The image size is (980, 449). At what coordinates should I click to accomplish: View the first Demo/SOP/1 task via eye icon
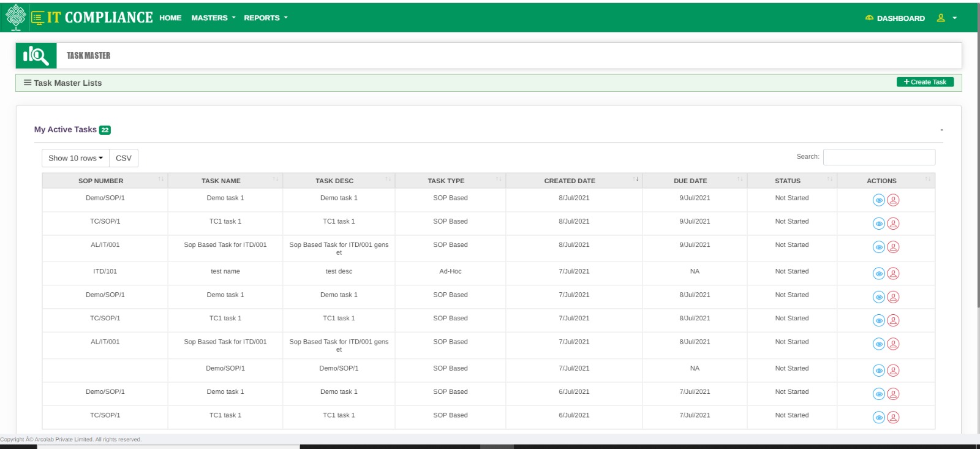(x=878, y=200)
